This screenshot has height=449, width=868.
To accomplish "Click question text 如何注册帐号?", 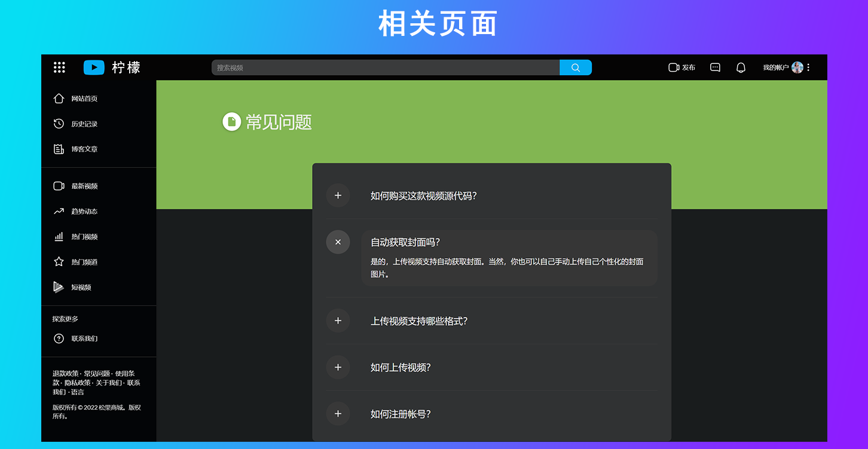I will click(x=401, y=414).
